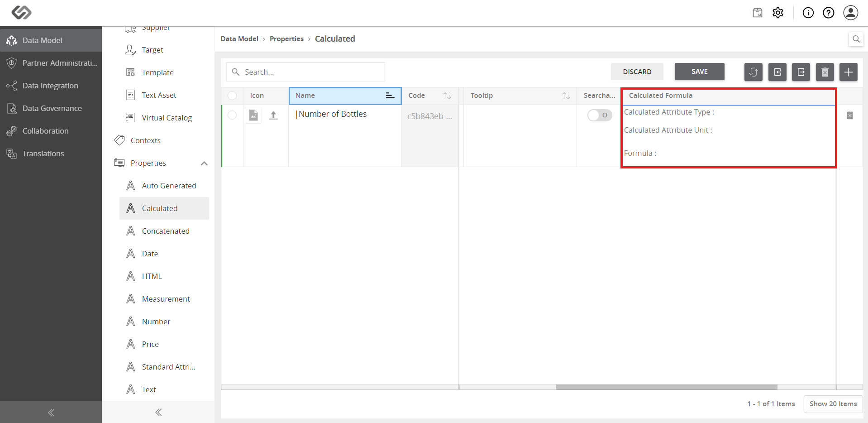Open settings gear in top header
The image size is (868, 423).
pos(778,13)
